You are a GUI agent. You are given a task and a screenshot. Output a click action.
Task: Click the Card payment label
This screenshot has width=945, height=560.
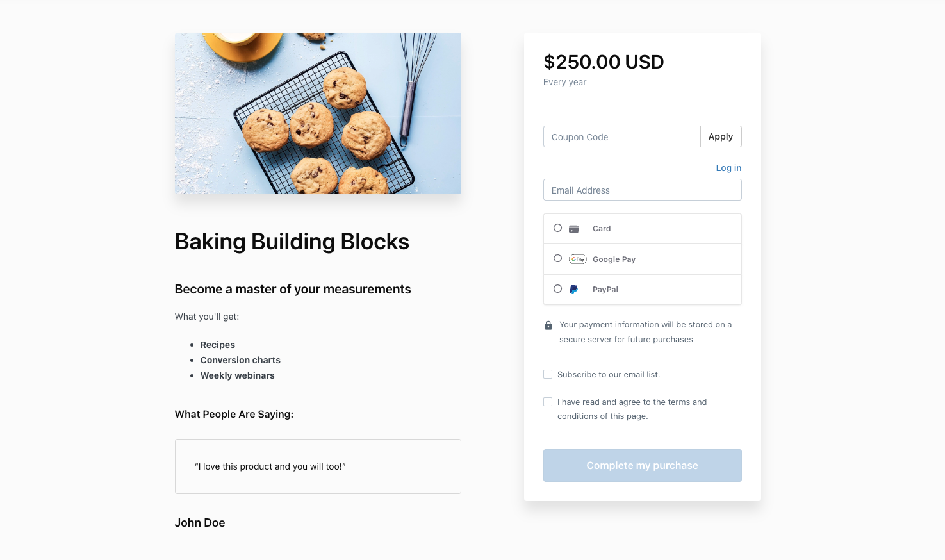pos(602,229)
